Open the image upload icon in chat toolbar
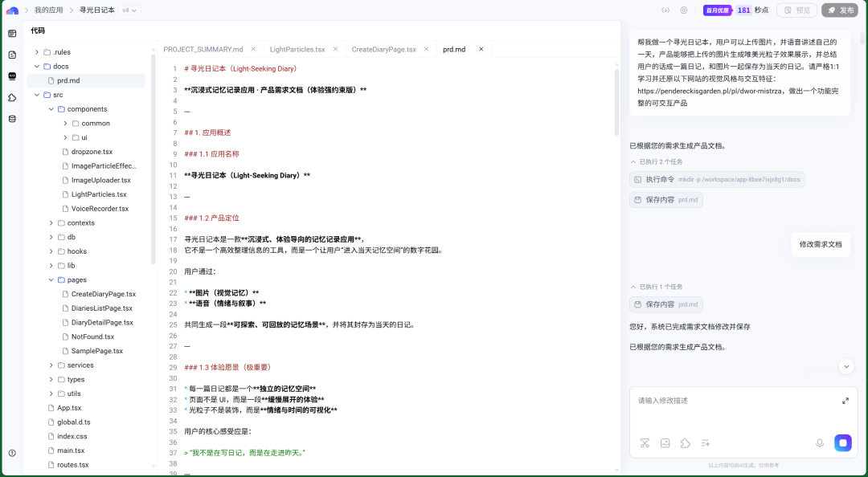The width and height of the screenshot is (868, 477). point(665,442)
